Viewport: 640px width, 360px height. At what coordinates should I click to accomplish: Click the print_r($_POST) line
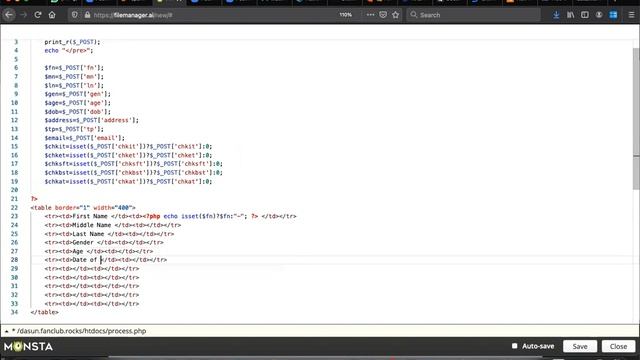(72, 42)
